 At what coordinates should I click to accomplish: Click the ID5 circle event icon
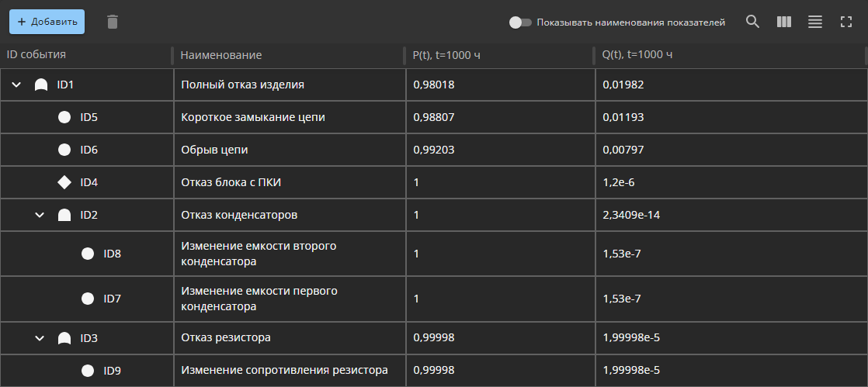(64, 117)
